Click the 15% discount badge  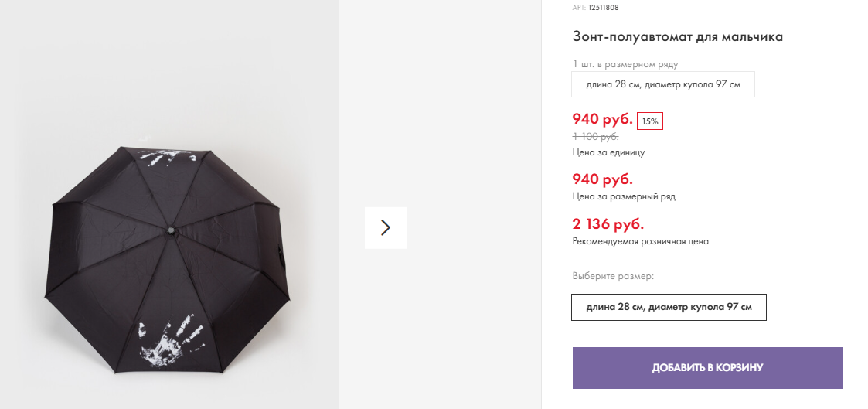pyautogui.click(x=650, y=121)
